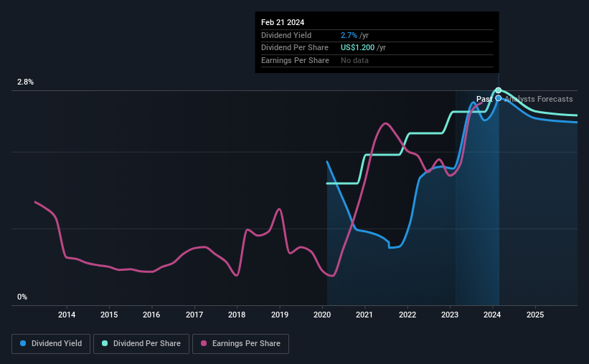This screenshot has height=364, width=589.
Task: Select the 2014 label on the time axis
Action: coord(67,315)
